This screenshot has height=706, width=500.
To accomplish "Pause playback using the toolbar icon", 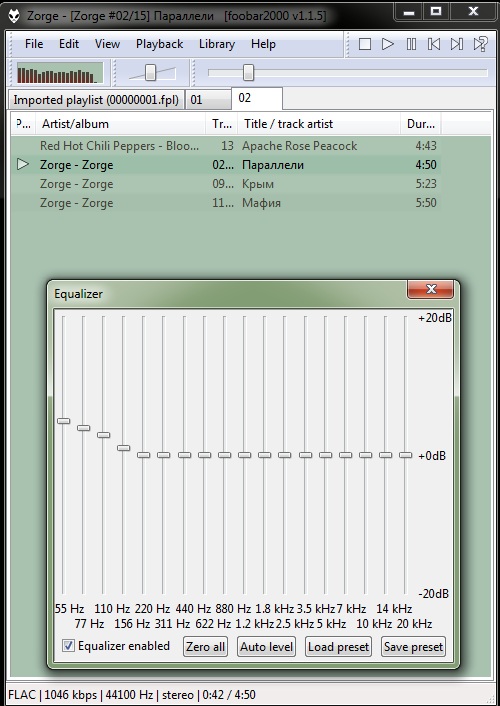I will (411, 44).
